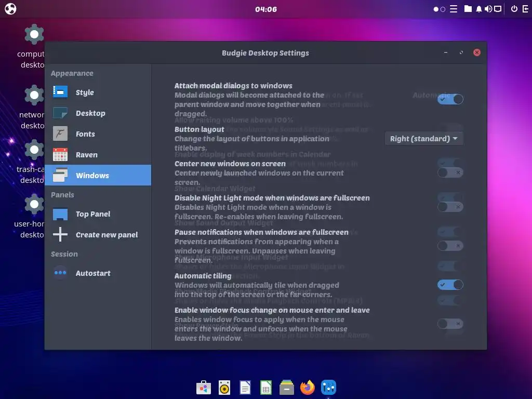Open the Raven settings page
The width and height of the screenshot is (532, 399).
coord(98,155)
